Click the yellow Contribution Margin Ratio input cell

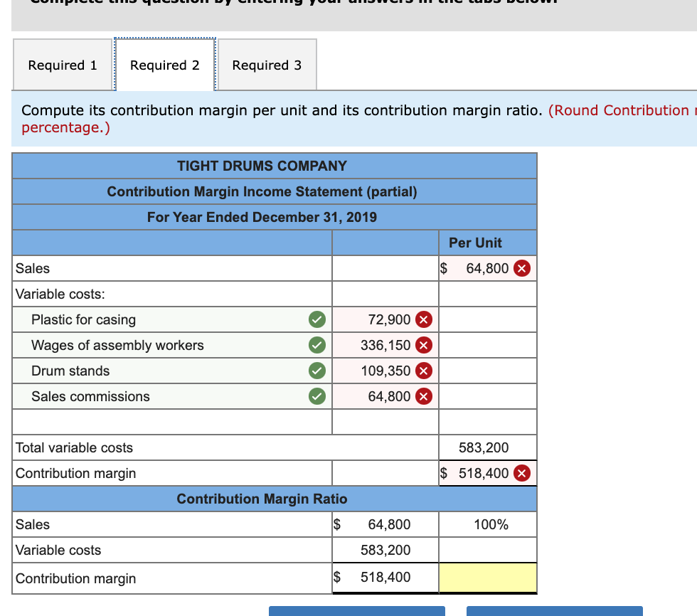(x=487, y=578)
